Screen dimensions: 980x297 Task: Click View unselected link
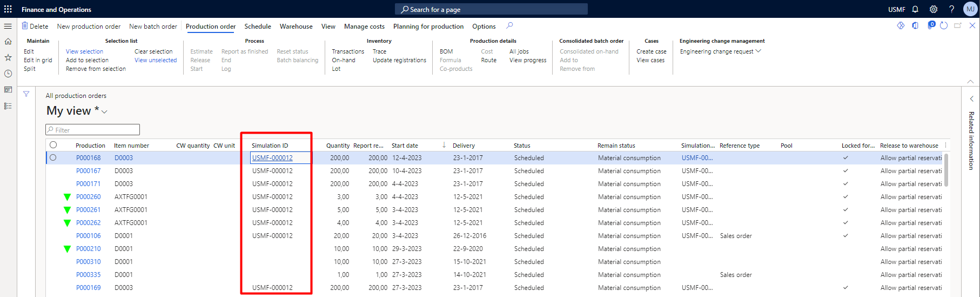[156, 60]
